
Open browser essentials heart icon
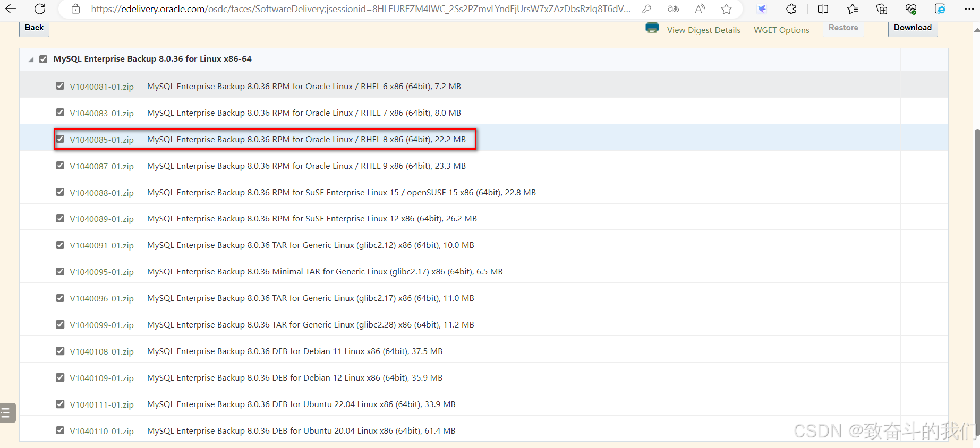pyautogui.click(x=911, y=8)
